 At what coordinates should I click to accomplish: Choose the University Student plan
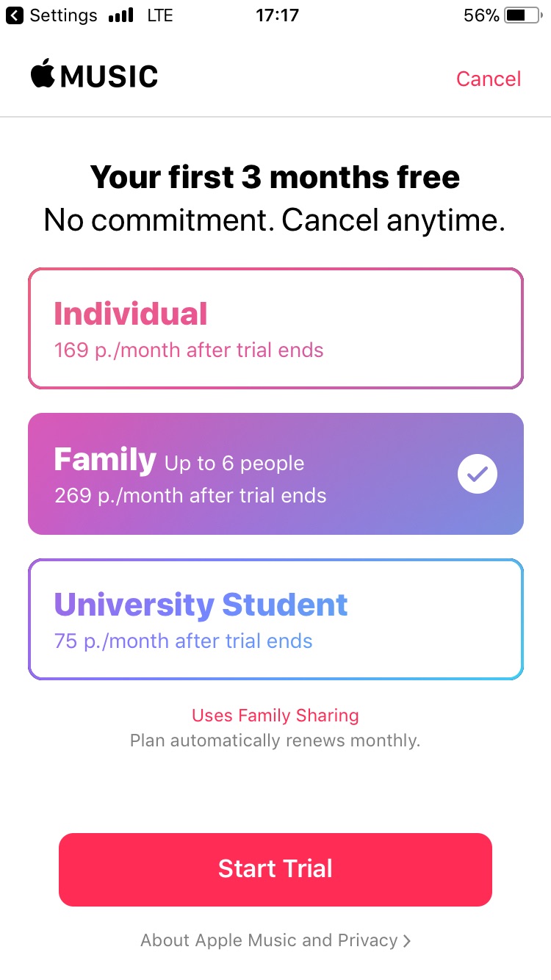point(275,619)
